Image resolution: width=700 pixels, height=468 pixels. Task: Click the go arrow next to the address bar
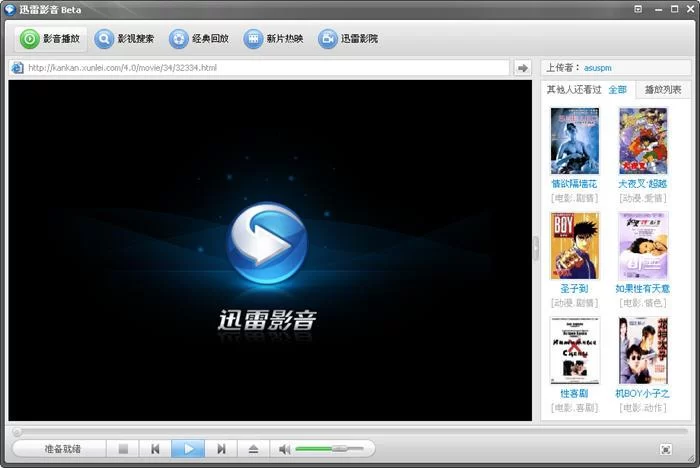tap(522, 68)
